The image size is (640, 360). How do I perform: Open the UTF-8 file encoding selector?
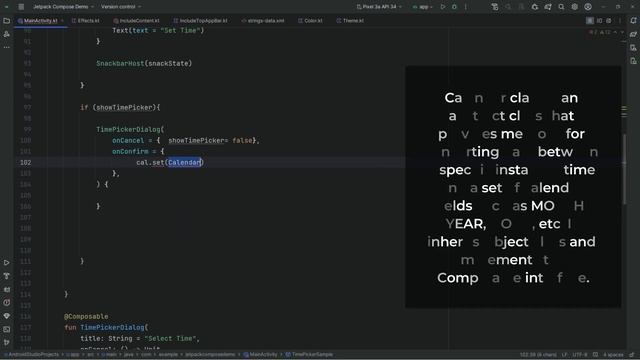tap(580, 355)
